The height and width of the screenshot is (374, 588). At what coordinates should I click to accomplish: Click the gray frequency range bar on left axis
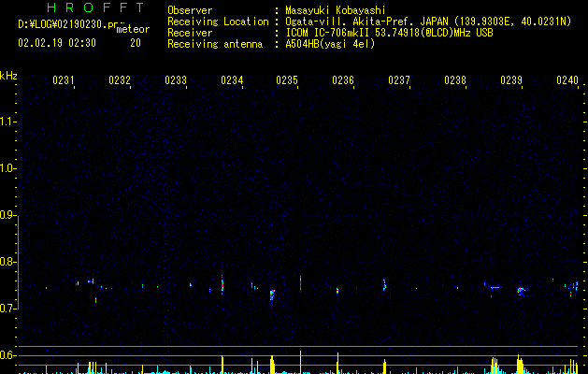(19, 262)
